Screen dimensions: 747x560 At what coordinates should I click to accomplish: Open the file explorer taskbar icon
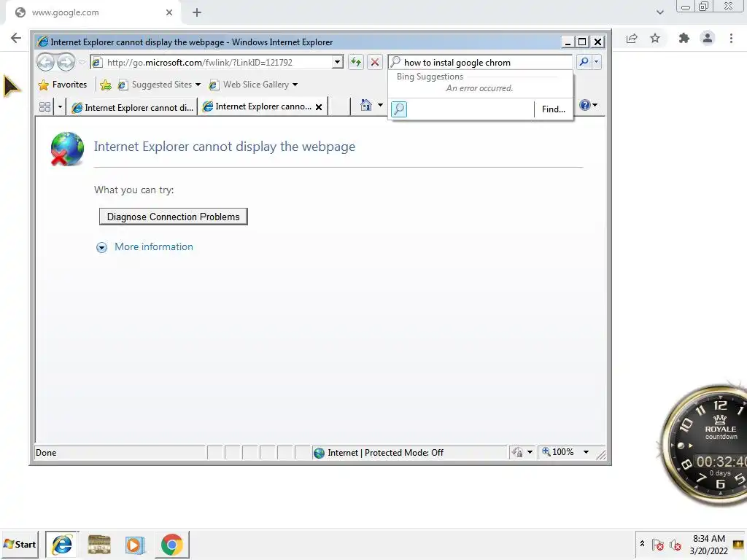99,545
